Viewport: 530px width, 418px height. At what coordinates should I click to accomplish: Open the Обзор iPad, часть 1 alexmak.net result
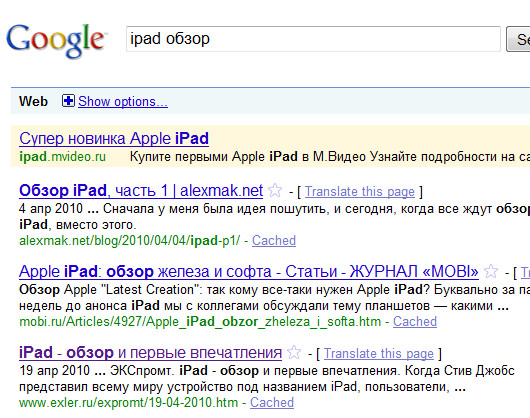[x=141, y=191]
